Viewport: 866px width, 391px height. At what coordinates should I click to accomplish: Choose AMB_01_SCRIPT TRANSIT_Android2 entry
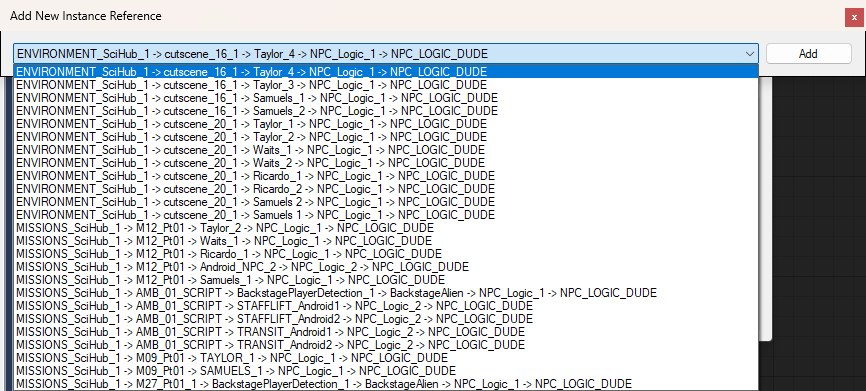coord(386,345)
